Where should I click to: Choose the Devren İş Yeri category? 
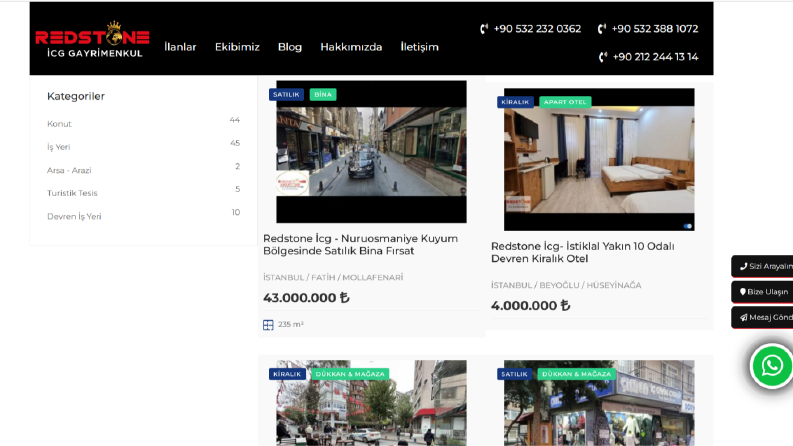coord(74,216)
